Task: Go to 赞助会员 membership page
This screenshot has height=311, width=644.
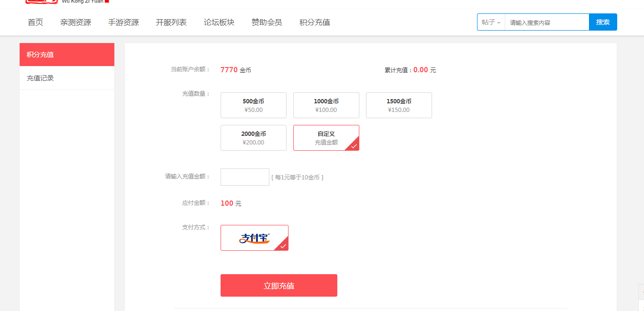Action: [267, 22]
